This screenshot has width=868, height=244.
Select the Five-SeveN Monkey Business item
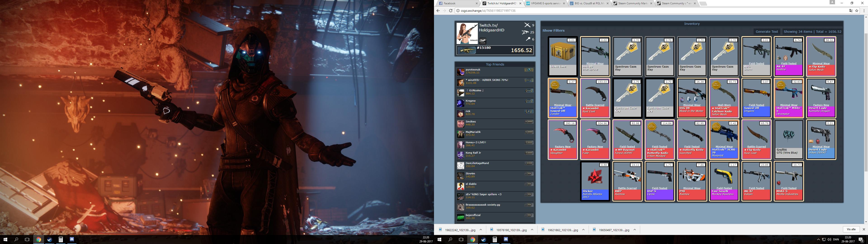[x=724, y=181]
